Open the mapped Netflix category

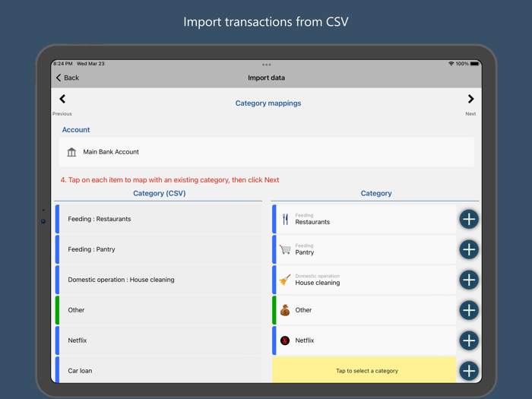(364, 340)
